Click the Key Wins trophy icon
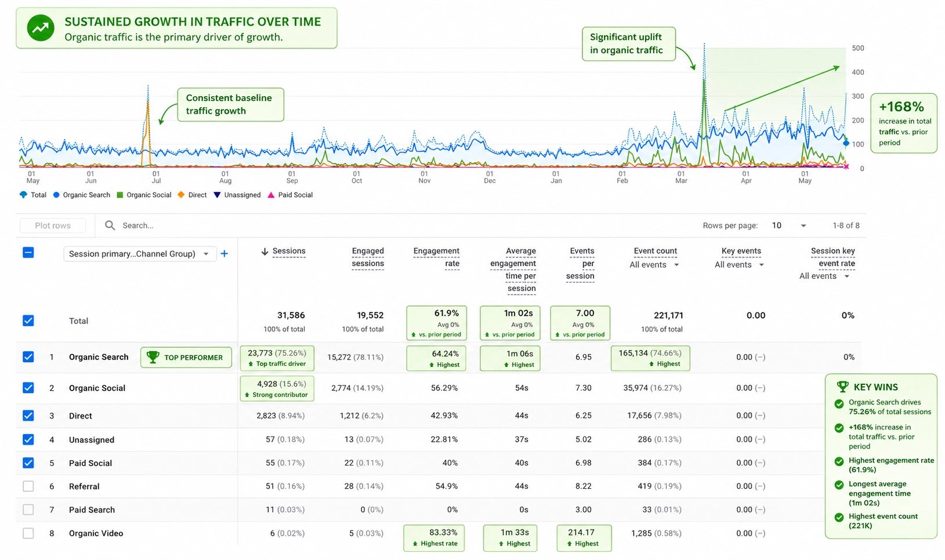Screen dimensions: 945x560 [x=842, y=387]
